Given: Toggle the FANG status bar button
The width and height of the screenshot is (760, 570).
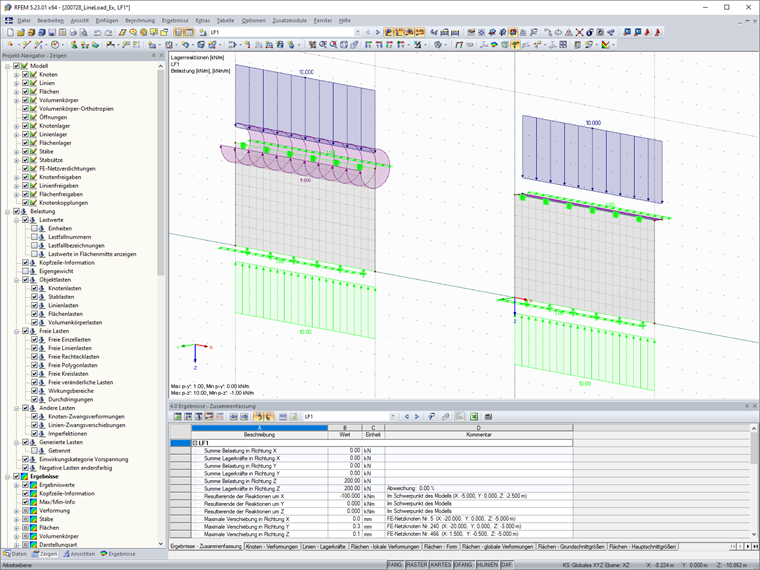Looking at the screenshot, I should 395,565.
